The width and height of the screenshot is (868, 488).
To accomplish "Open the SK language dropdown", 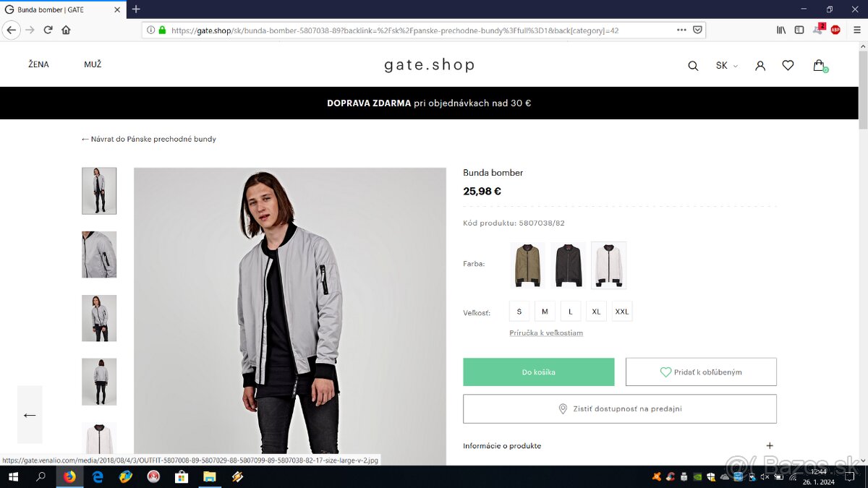I will (x=726, y=66).
